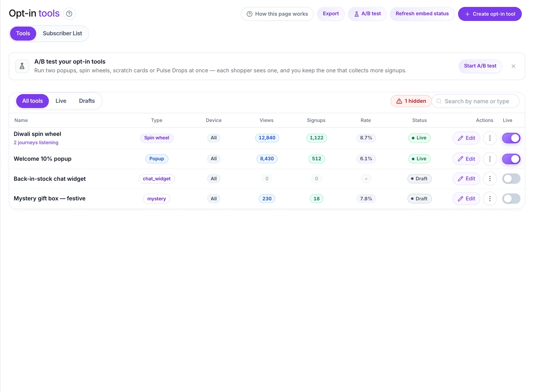Click the 1,122 signups value
This screenshot has width=534, height=392.
pyautogui.click(x=316, y=138)
